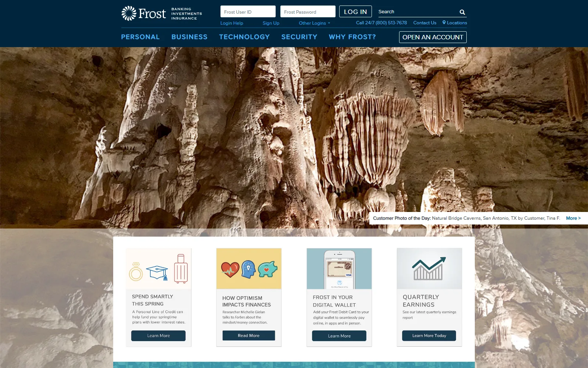Open the Why Frost? menu
This screenshot has width=588, height=368.
pos(352,37)
